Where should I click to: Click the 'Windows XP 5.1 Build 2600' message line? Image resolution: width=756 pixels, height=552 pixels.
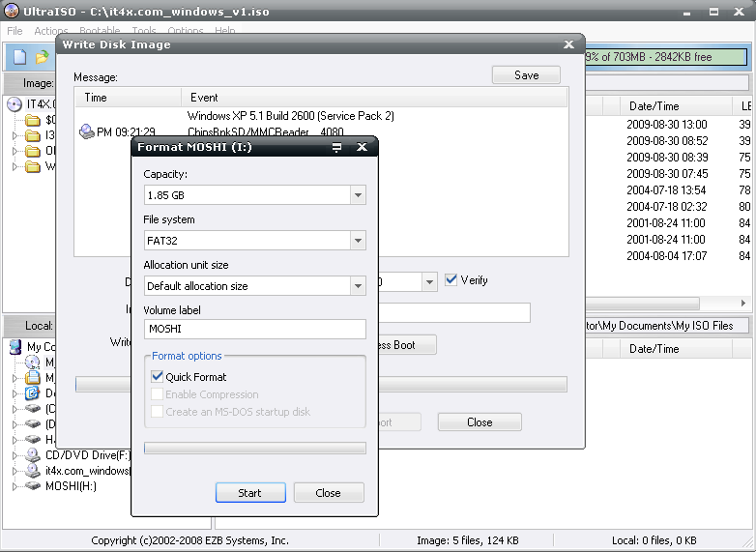pos(291,116)
